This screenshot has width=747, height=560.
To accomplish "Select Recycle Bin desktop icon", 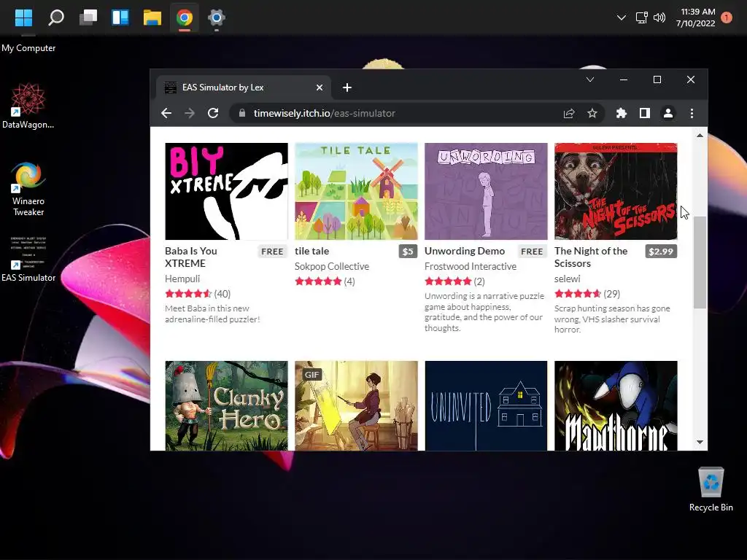I will pyautogui.click(x=711, y=489).
